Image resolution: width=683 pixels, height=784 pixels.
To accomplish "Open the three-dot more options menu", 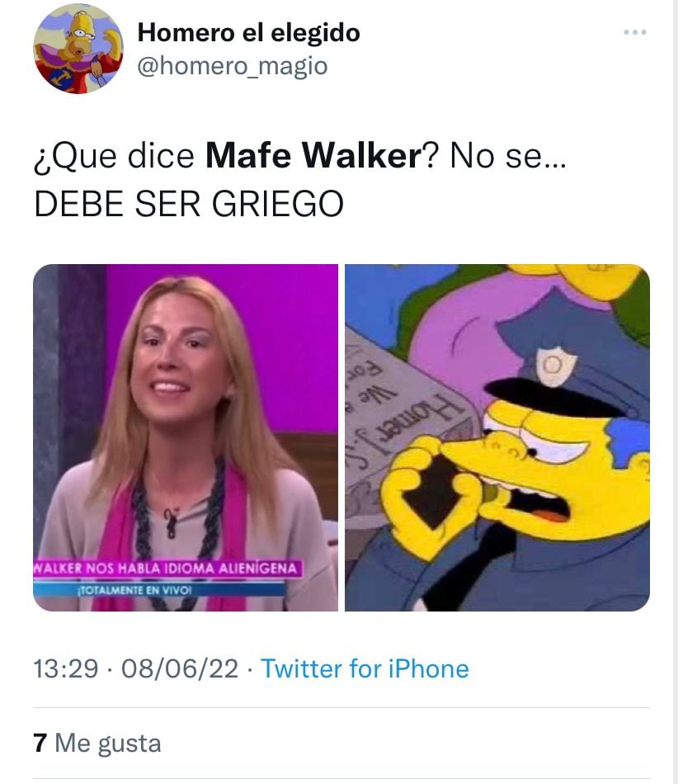I will (x=634, y=32).
